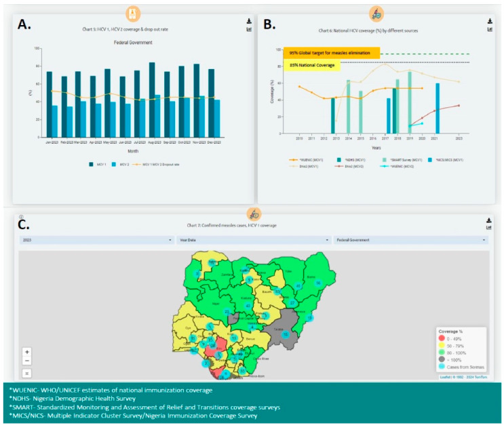Image resolution: width=504 pixels, height=425 pixels.
Task: Click the red 0-49% coverage swatch
Action: (x=442, y=339)
